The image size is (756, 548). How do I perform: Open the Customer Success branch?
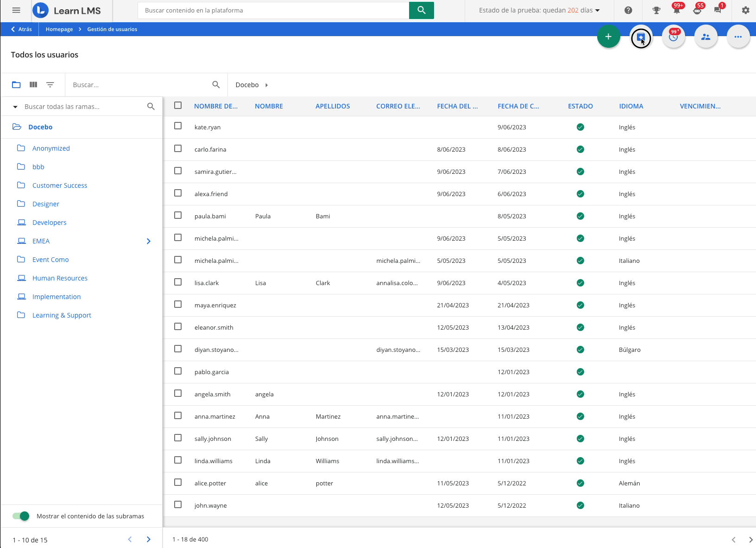pos(60,185)
